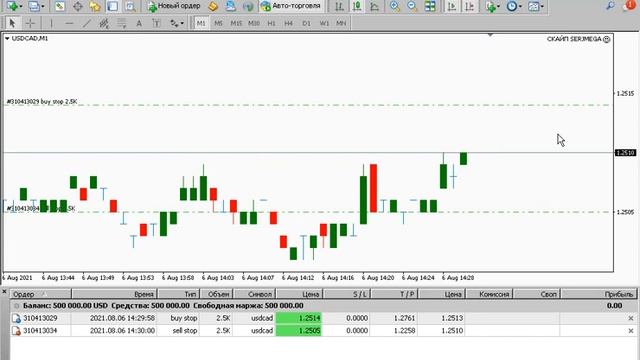The image size is (640, 360).
Task: Select the crosshair tool
Action: [x=30, y=23]
